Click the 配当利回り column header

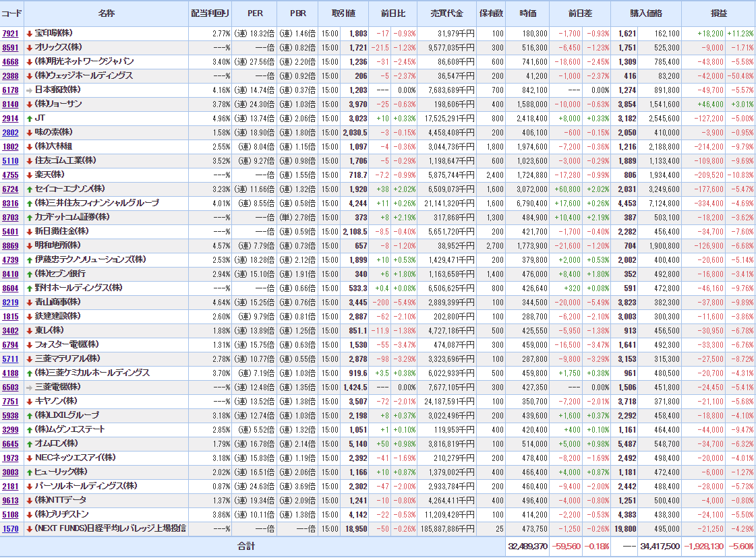tap(210, 13)
